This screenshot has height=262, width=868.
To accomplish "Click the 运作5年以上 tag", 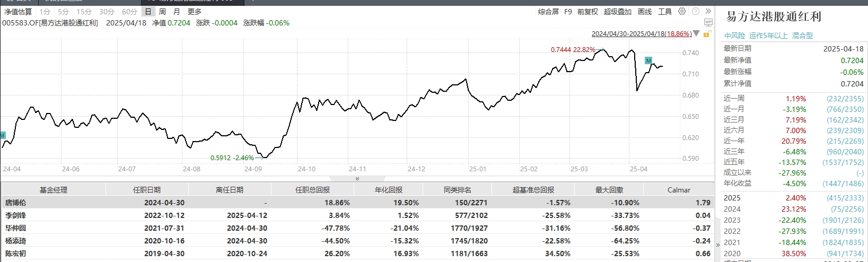I will click(768, 36).
